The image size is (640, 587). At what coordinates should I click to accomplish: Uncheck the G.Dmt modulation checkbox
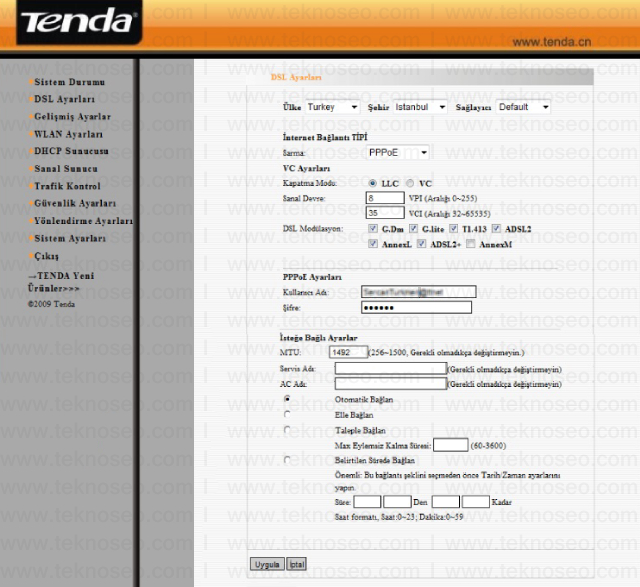point(372,229)
